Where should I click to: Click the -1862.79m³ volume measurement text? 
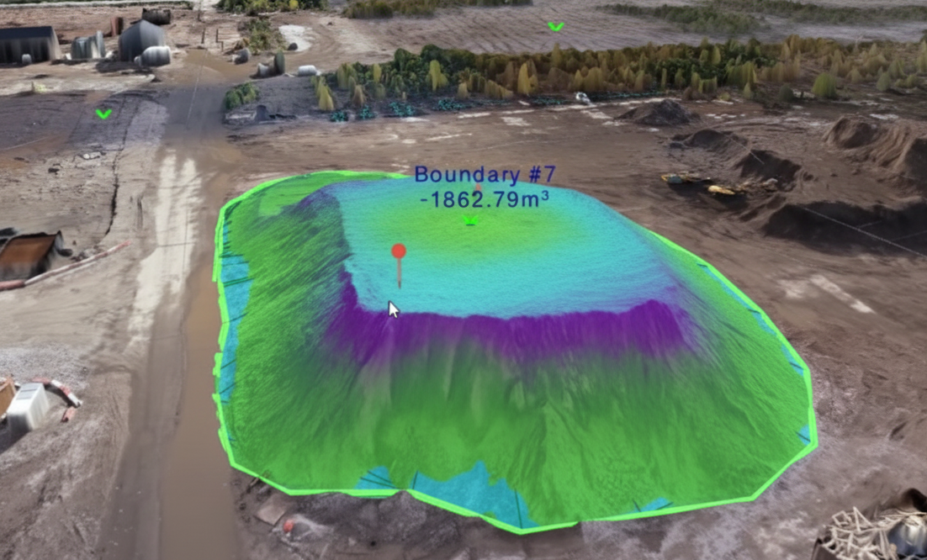(485, 198)
